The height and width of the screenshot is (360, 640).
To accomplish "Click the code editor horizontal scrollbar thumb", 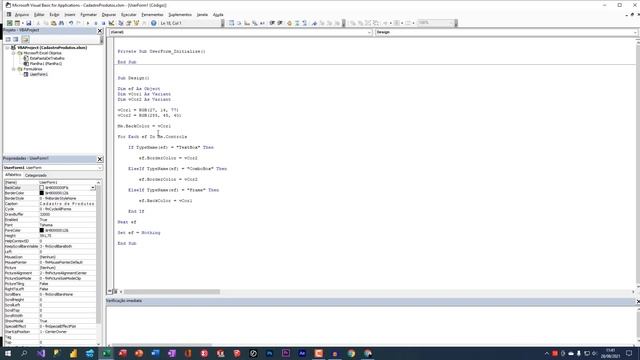I will [171, 291].
